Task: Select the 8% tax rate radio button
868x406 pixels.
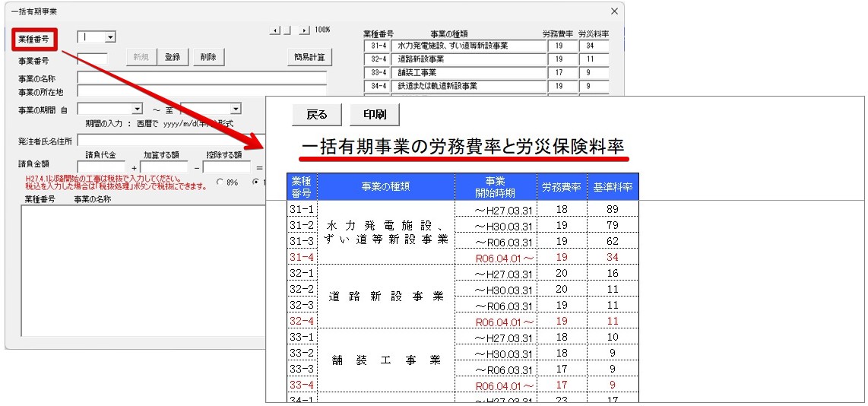Action: click(220, 182)
